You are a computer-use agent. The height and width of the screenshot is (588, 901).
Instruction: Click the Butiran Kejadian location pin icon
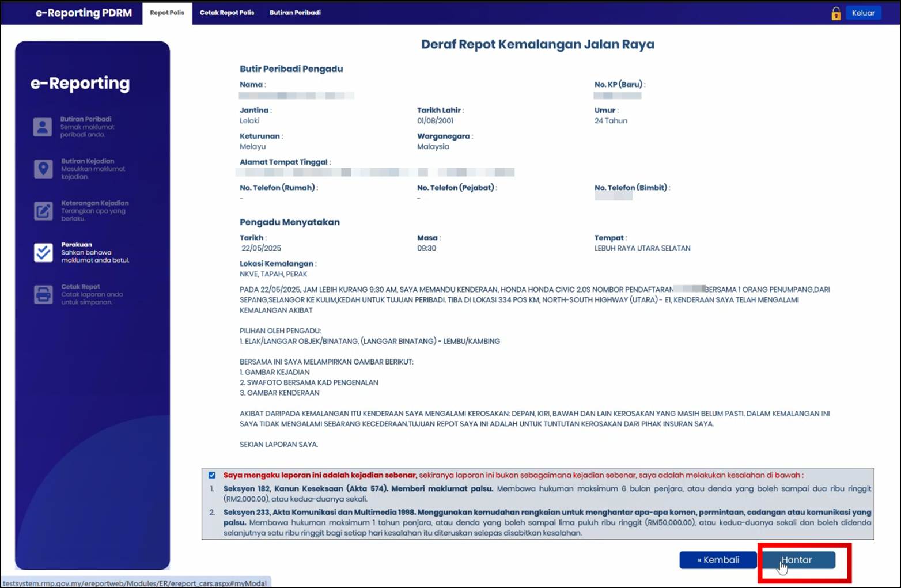43,169
